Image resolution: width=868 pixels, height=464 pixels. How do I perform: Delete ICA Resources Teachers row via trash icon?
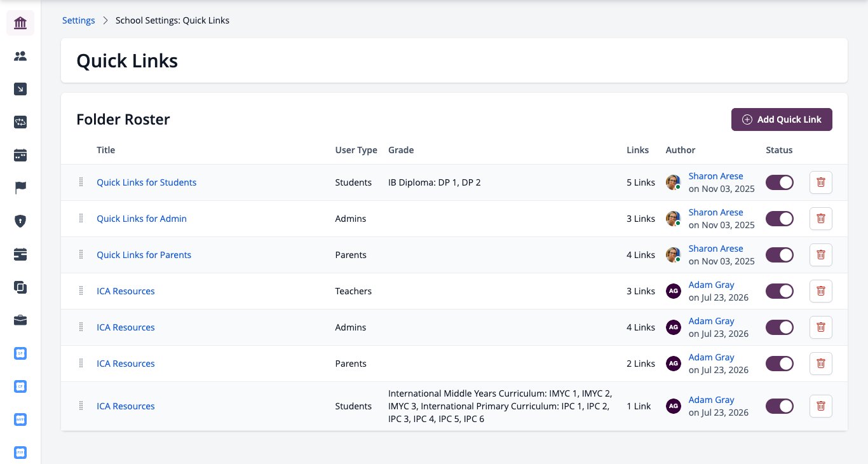pos(821,291)
